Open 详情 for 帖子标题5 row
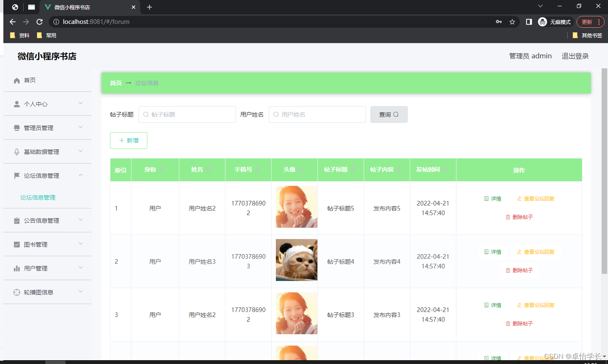This screenshot has width=608, height=364. (493, 199)
